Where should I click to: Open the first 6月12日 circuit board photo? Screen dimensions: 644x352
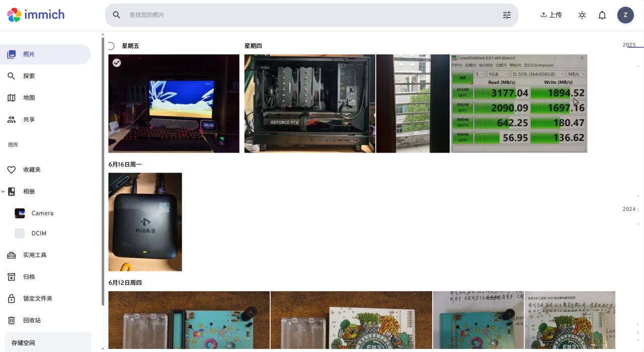(x=189, y=320)
